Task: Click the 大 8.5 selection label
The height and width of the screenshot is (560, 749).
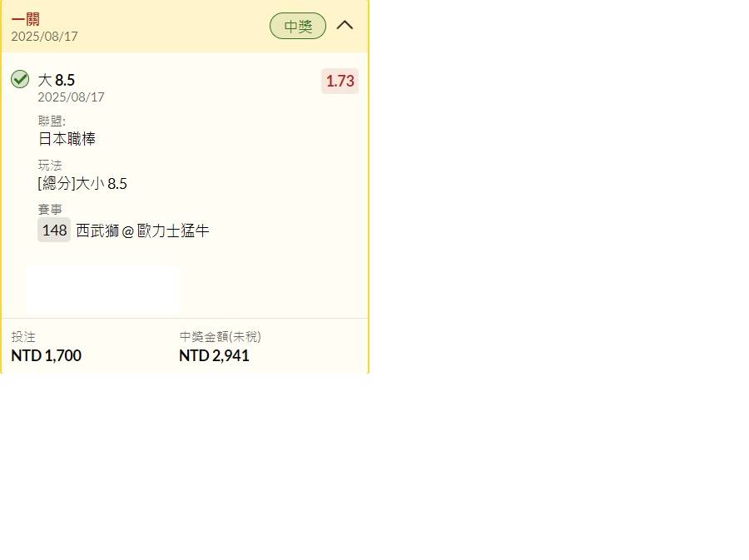Action: tap(57, 80)
